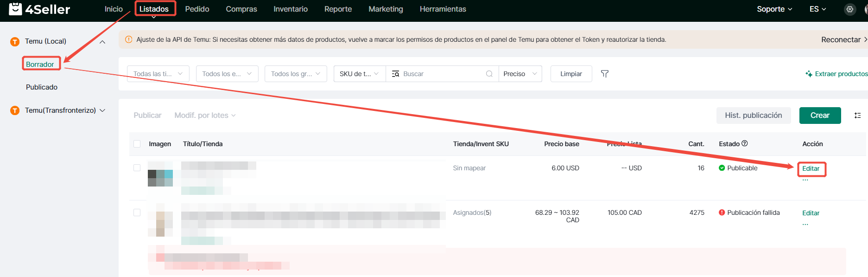Open the Todas las ti... store dropdown
868x277 pixels.
click(x=158, y=74)
